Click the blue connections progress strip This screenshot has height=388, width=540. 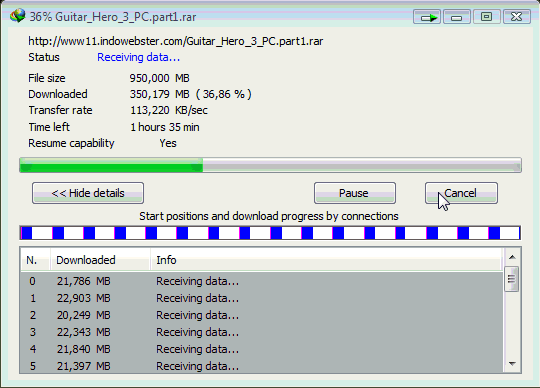point(270,233)
